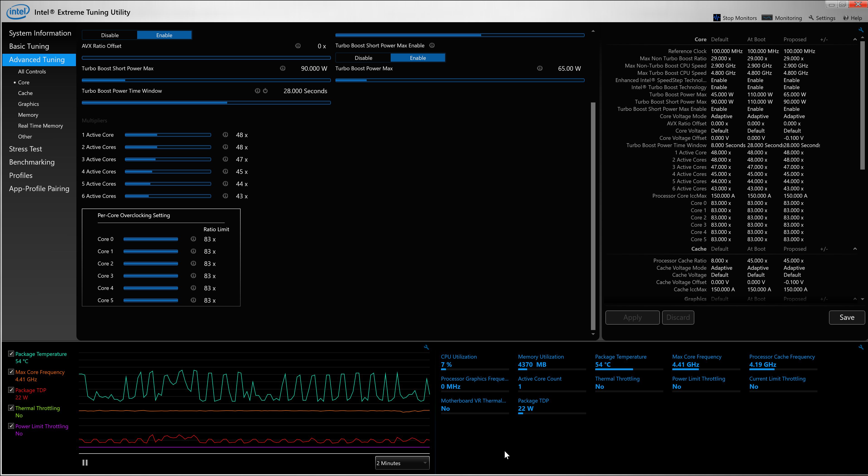
Task: Show info for 2 Active Cores multiplier
Action: [x=225, y=147]
